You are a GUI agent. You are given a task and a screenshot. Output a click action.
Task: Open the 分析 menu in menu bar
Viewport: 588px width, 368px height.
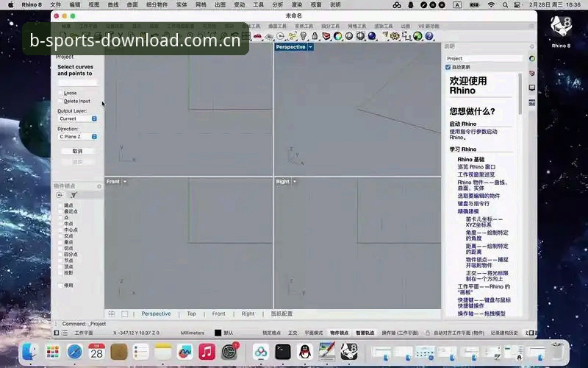pos(278,5)
